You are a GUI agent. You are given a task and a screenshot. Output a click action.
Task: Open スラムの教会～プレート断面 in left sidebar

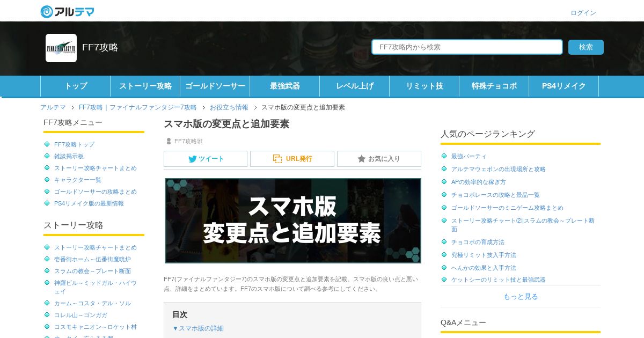[92, 271]
